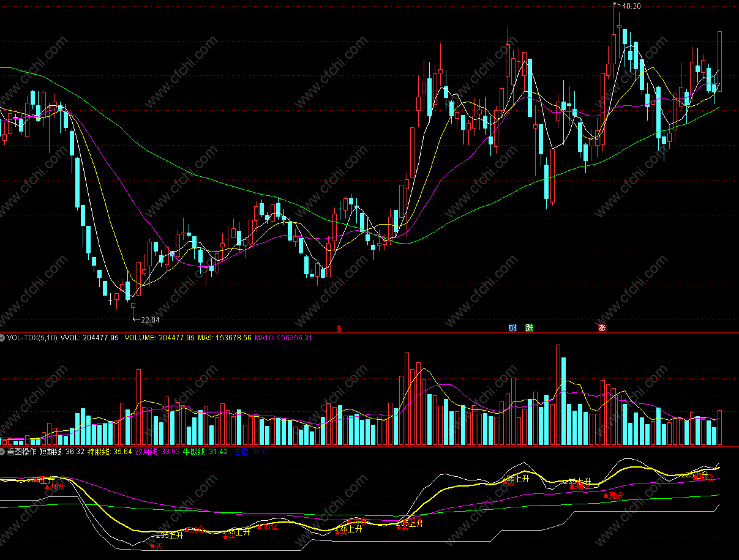Image resolution: width=739 pixels, height=560 pixels.
Task: Select the magenta MA10: 156356.31 label
Action: coord(283,337)
